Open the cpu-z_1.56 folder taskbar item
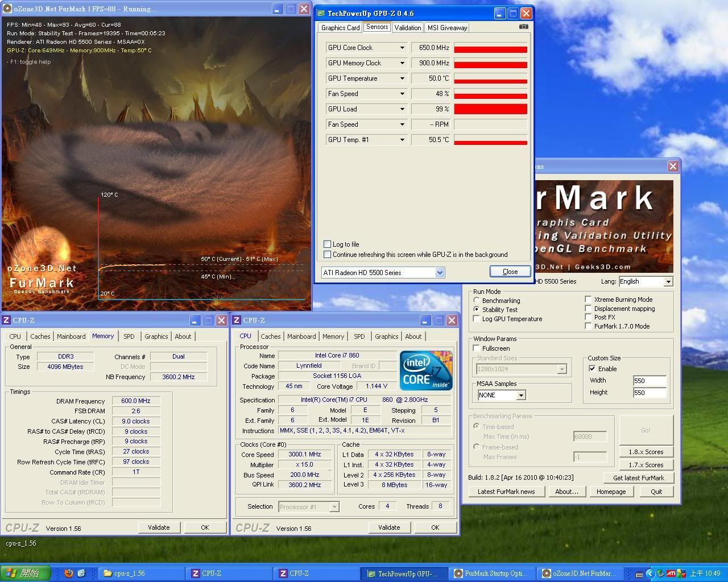This screenshot has width=728, height=582. click(141, 573)
